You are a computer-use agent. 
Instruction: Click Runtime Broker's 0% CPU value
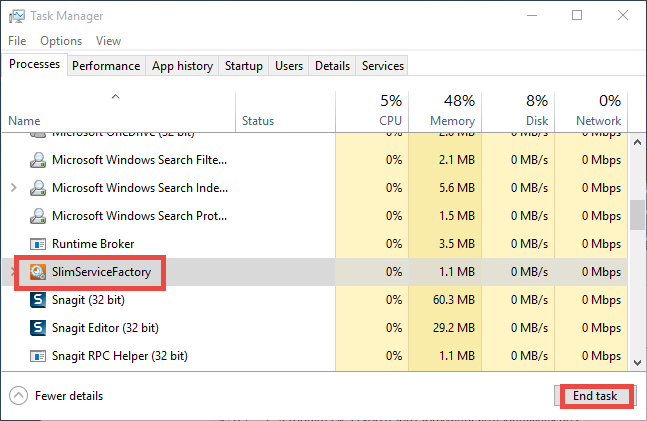click(x=394, y=244)
